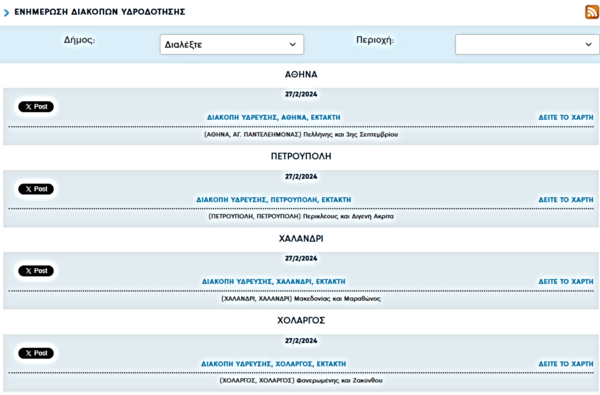The height and width of the screenshot is (395, 600).
Task: Click the X Post button for ΠΕΤΡΟΥΠΟΛΗ
Action: tap(36, 189)
